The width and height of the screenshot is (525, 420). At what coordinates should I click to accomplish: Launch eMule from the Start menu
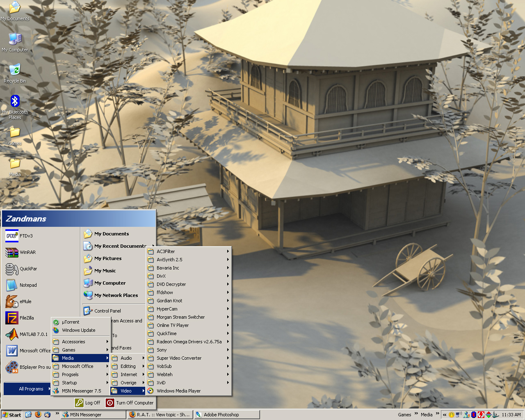[x=12, y=301]
